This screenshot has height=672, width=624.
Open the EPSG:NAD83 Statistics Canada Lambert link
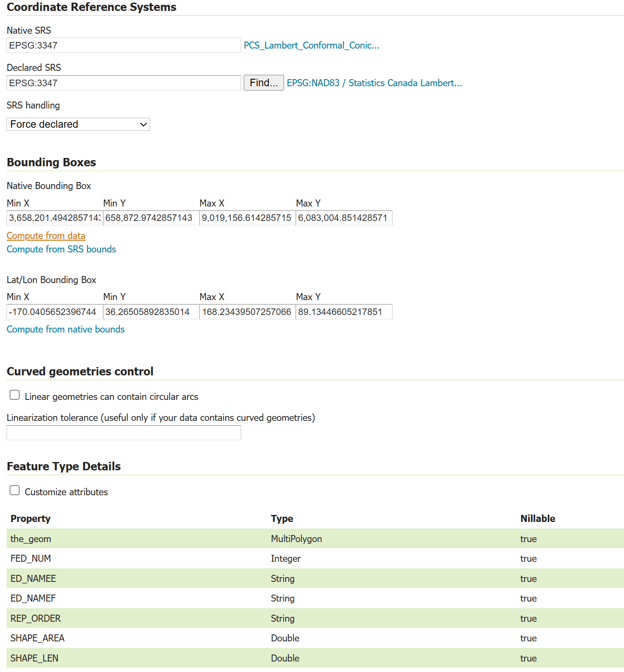point(374,83)
